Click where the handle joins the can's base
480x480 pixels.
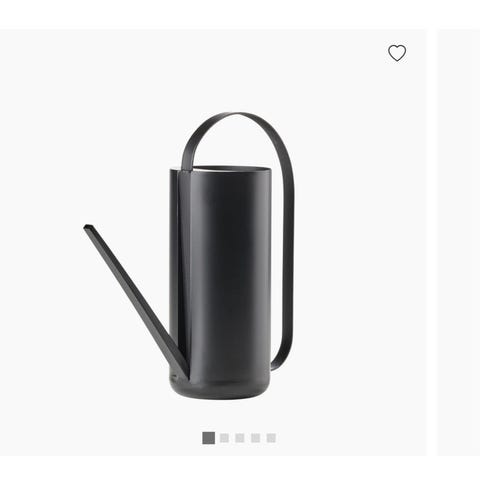pyautogui.click(x=276, y=366)
